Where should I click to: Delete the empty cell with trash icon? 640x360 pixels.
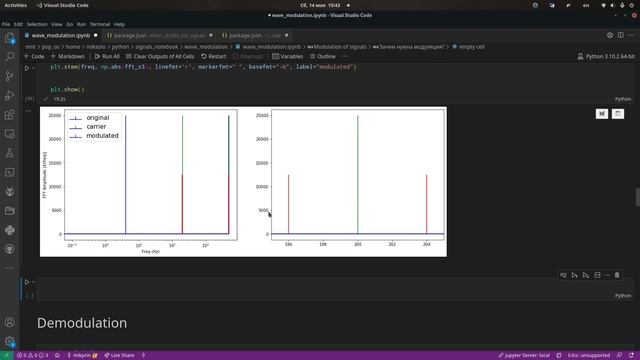pyautogui.click(x=617, y=275)
